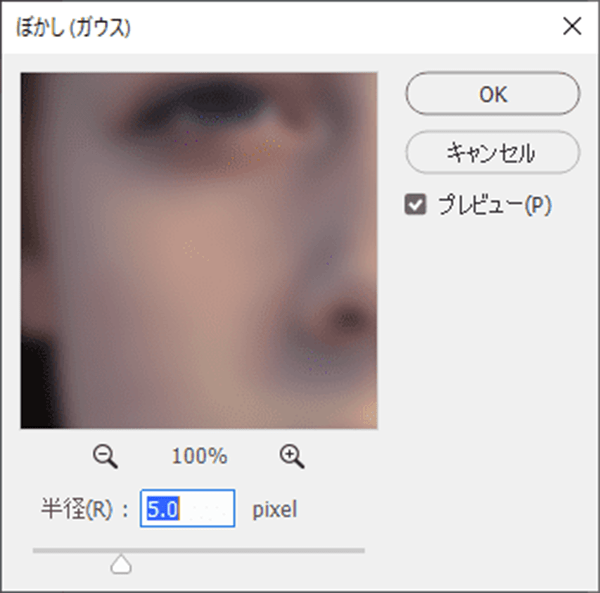The width and height of the screenshot is (600, 593).
Task: Click the 100% zoom level text
Action: point(199,456)
